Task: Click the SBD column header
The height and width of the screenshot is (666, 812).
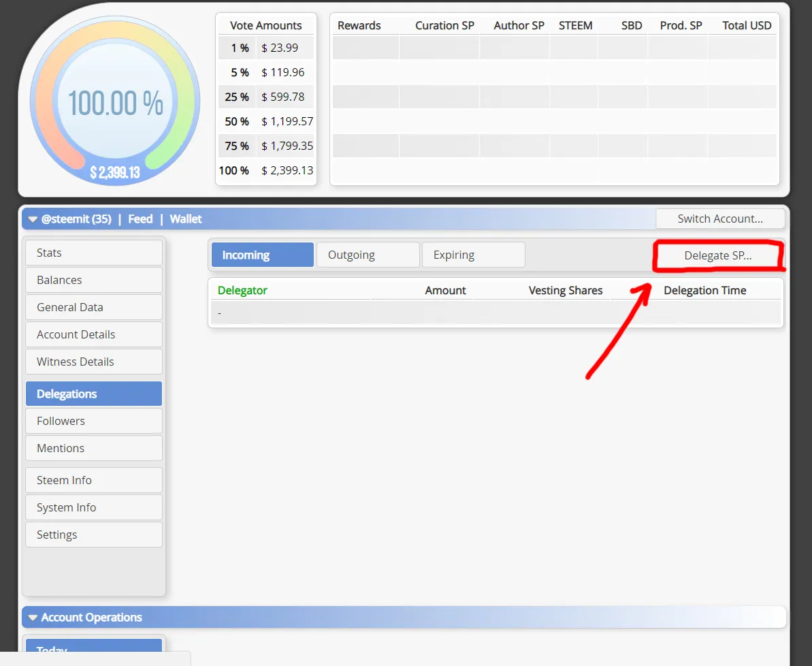Action: coord(632,25)
